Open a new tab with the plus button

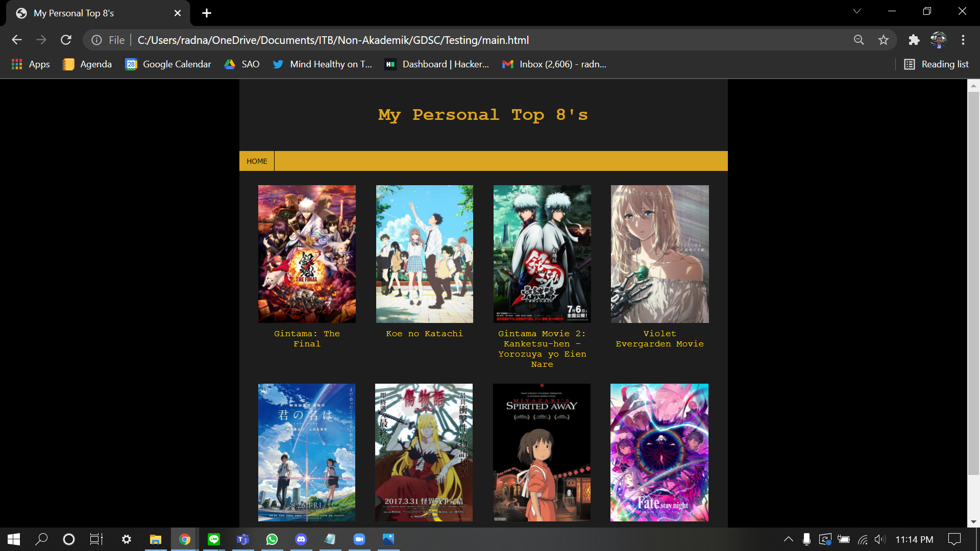click(207, 13)
